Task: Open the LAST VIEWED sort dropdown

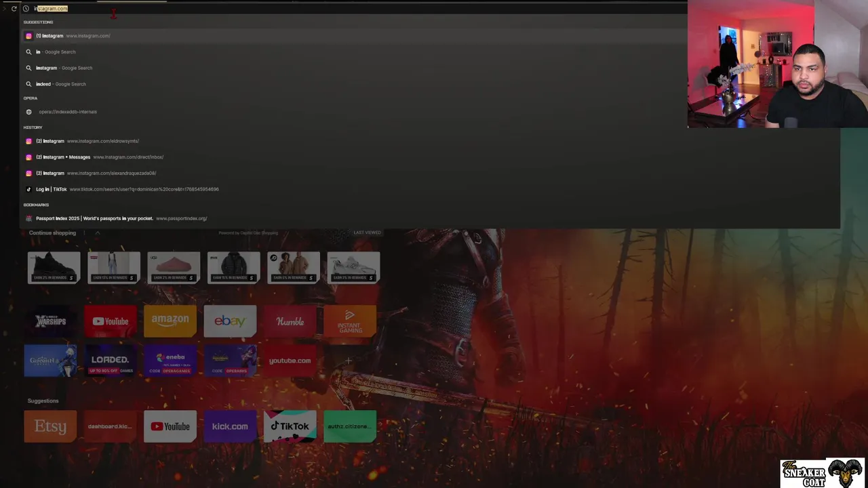Action: coord(367,232)
